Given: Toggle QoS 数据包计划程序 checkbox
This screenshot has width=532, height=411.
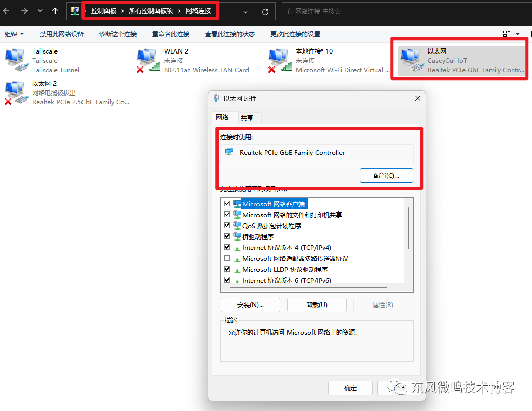Looking at the screenshot, I should click(x=227, y=225).
